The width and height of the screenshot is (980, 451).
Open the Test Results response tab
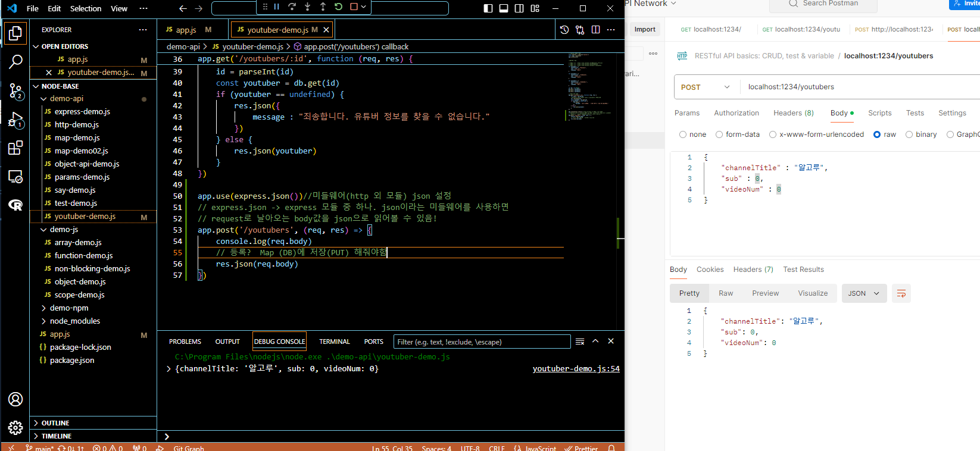(x=803, y=270)
